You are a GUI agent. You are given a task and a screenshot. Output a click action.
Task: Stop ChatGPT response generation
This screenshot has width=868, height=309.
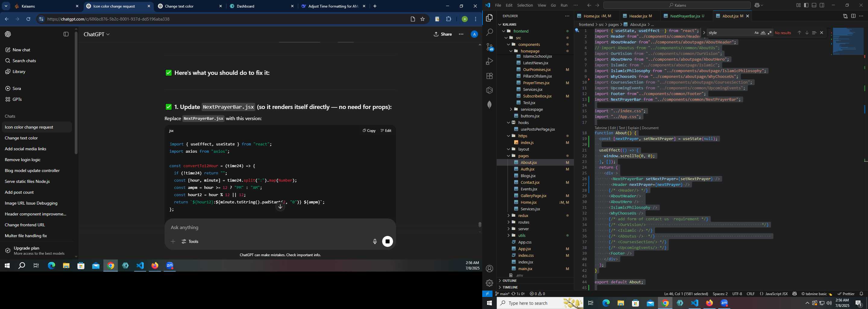pos(388,241)
